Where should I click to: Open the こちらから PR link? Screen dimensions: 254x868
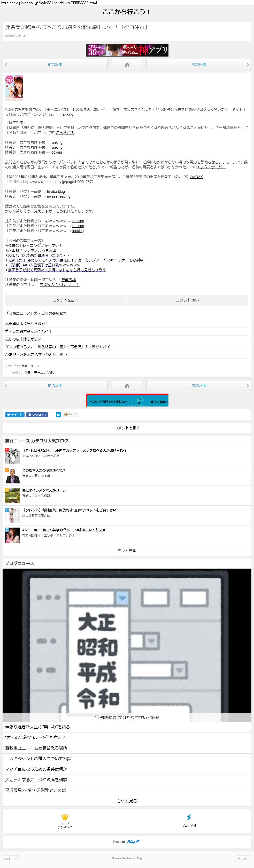point(65,133)
